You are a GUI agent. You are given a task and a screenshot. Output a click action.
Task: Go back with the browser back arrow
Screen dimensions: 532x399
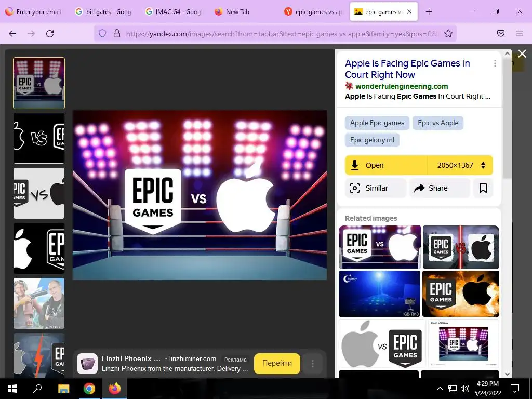coord(12,34)
